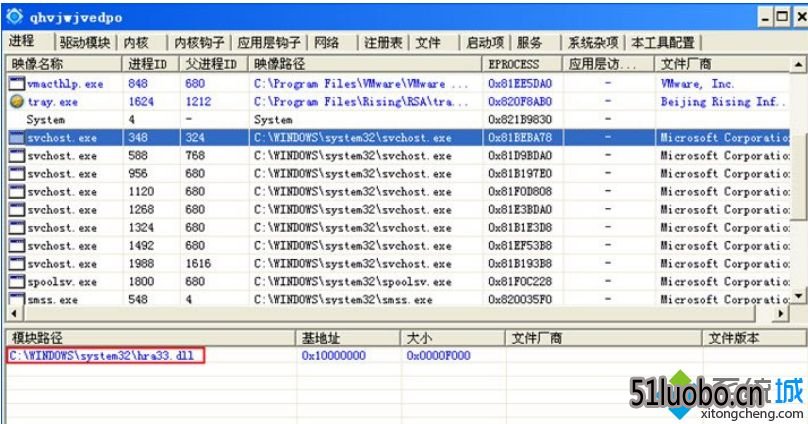This screenshot has width=808, height=424.
Task: Click the tray.exe process icon
Action: pos(17,101)
